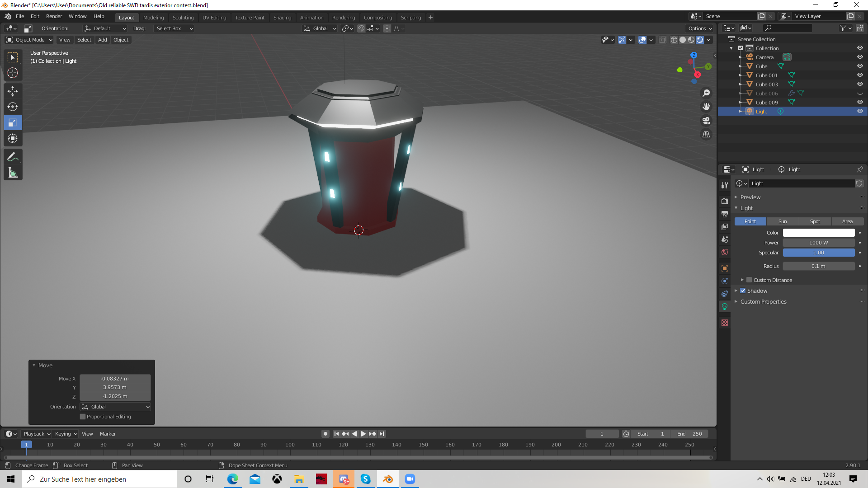
Task: Open the viewport Add menu
Action: pos(103,40)
